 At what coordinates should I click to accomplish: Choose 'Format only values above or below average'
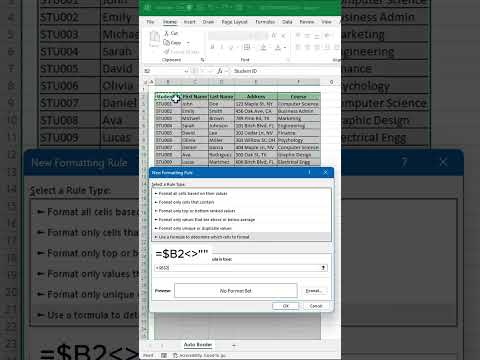click(242, 220)
